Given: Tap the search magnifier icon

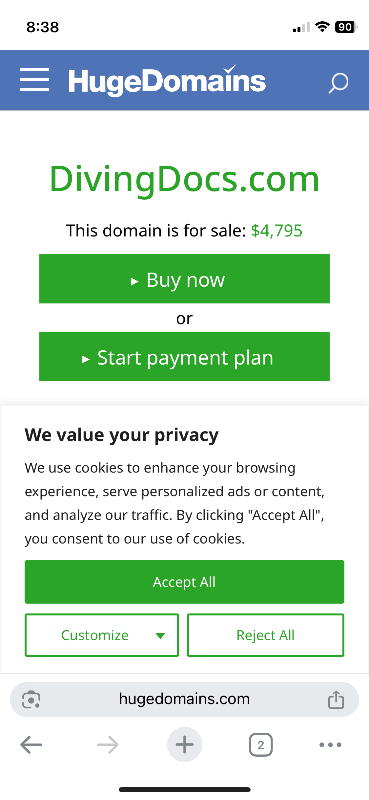Looking at the screenshot, I should point(338,83).
